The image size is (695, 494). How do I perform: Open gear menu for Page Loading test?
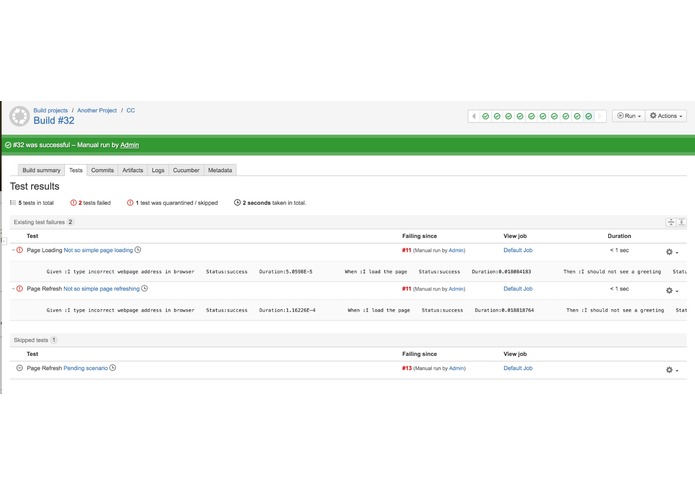pos(672,252)
